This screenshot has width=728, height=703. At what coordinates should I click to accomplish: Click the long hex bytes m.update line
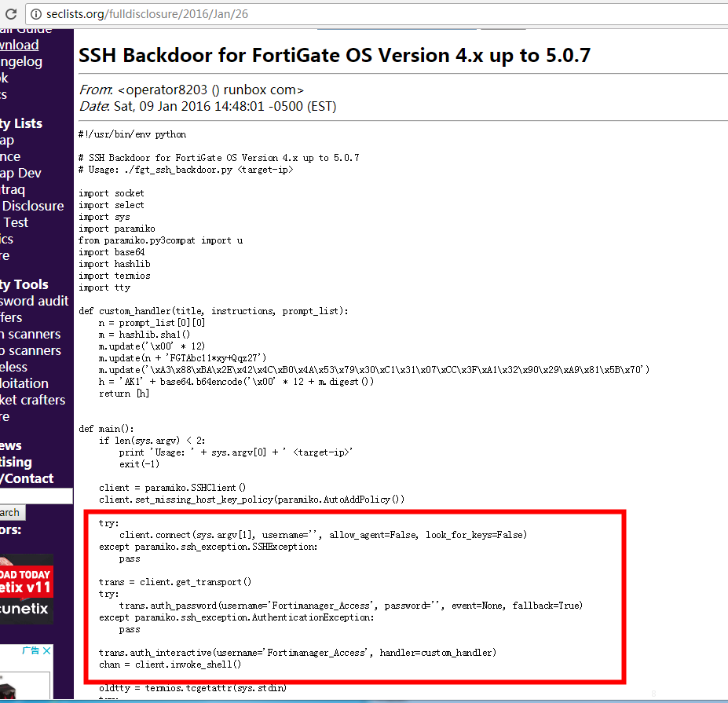click(x=375, y=370)
